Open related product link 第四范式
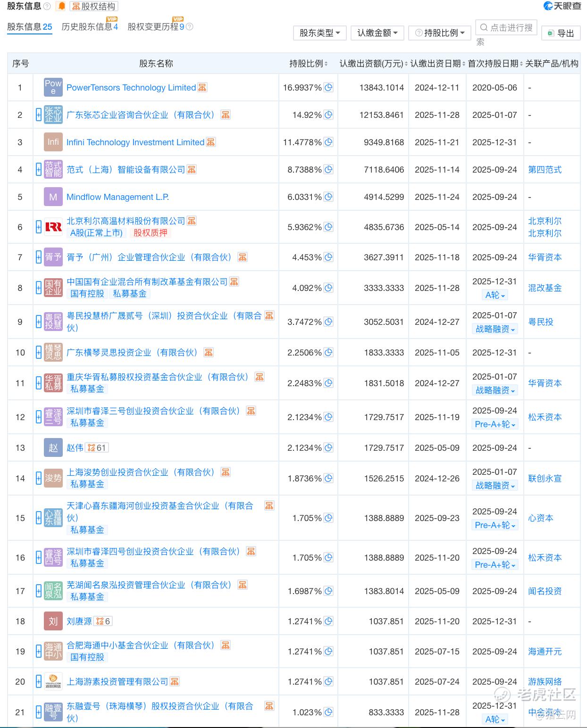The width and height of the screenshot is (587, 728). coord(545,170)
